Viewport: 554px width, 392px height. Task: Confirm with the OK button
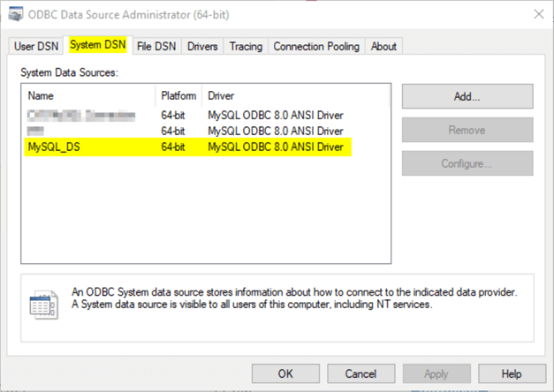[x=285, y=373]
